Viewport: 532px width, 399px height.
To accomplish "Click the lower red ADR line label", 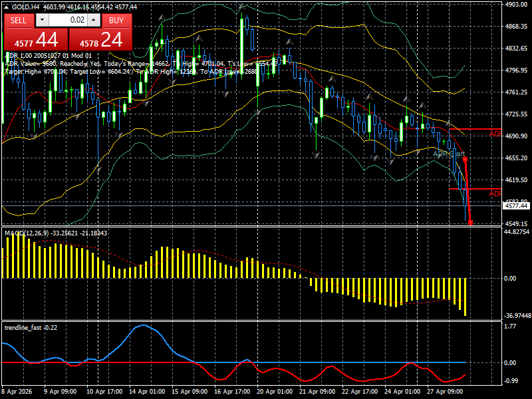I will (495, 194).
